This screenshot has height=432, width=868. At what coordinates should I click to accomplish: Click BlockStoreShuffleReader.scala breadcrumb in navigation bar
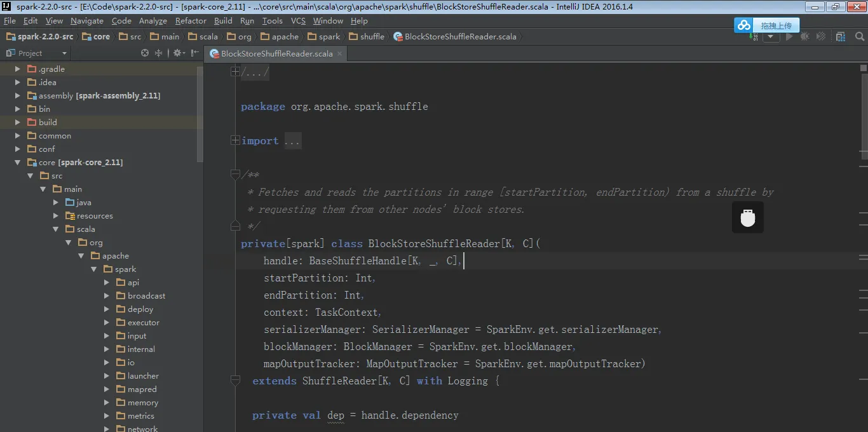455,37
